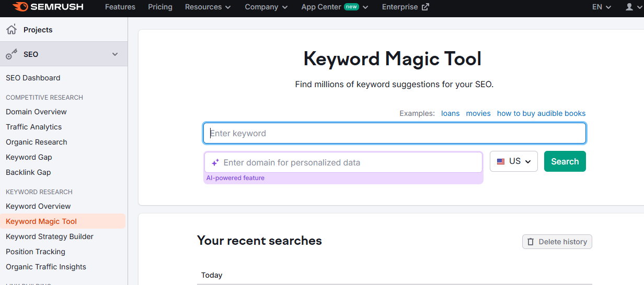Open Position Tracking in sidebar
This screenshot has height=285, width=644.
tap(36, 252)
